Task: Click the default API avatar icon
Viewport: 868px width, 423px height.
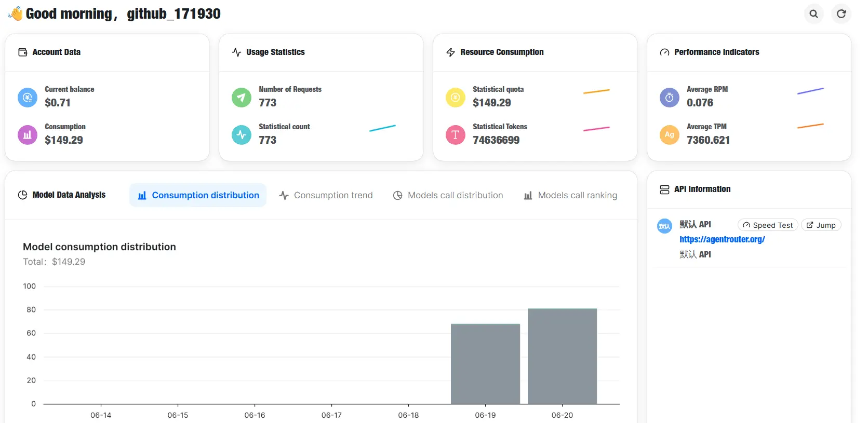Action: click(664, 226)
